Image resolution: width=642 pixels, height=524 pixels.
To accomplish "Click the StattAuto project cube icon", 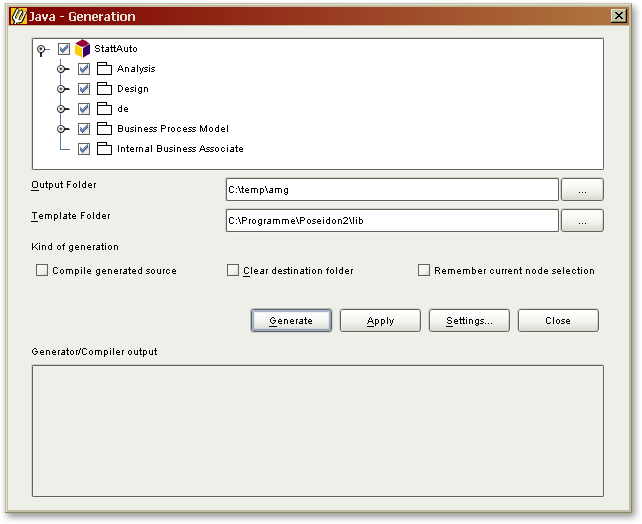I will pos(83,49).
